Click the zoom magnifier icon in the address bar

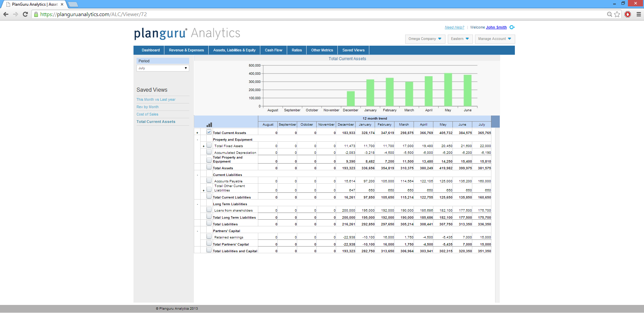pyautogui.click(x=609, y=14)
